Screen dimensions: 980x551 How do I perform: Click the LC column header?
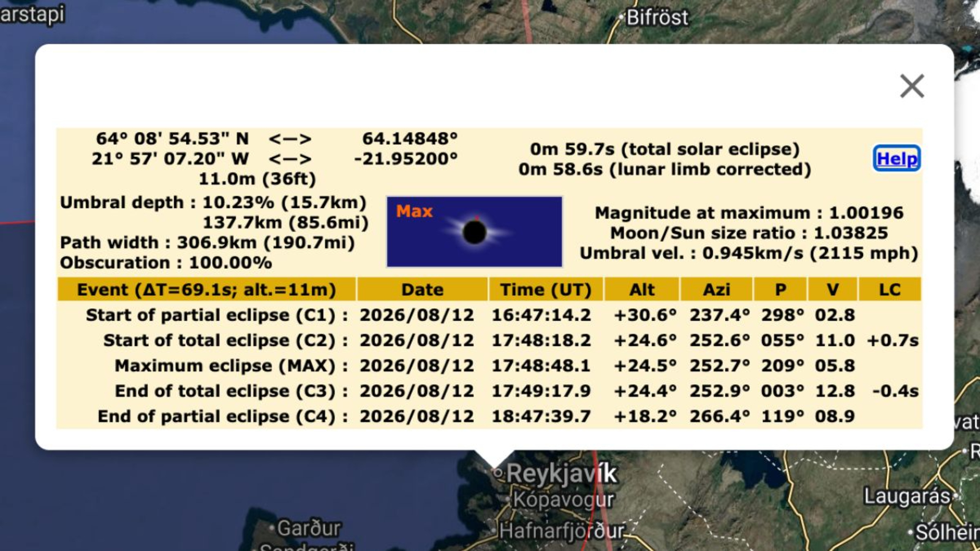[x=889, y=289]
